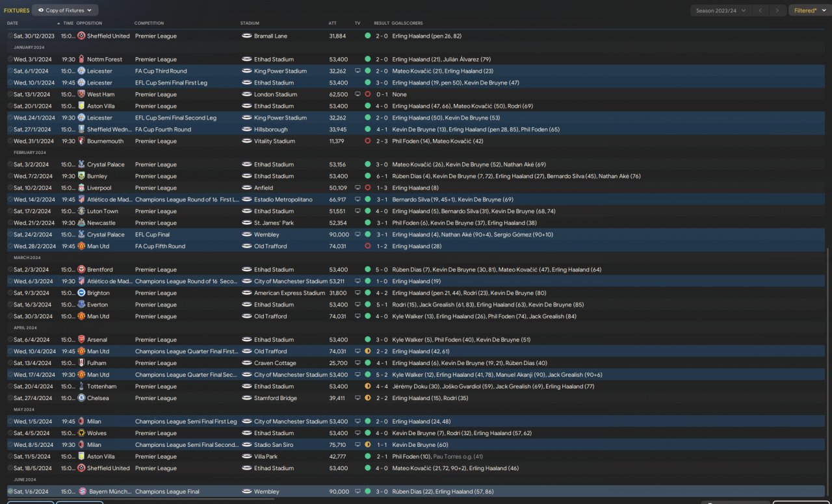Click the TV icon on the West Ham row

coord(357,94)
